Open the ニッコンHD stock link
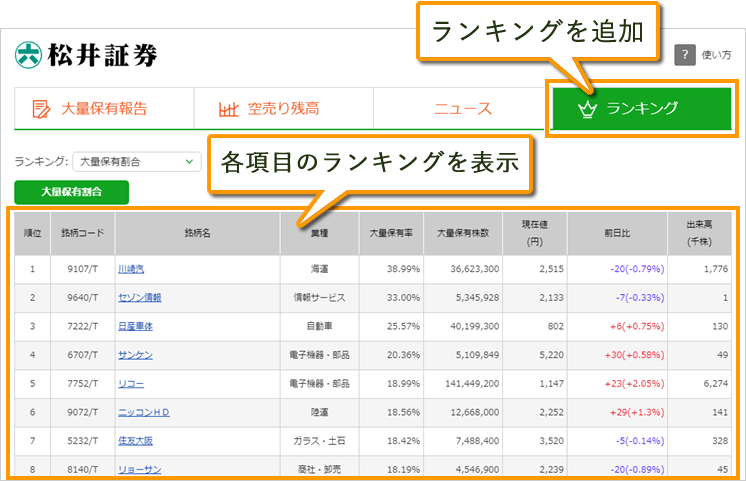 coord(144,412)
